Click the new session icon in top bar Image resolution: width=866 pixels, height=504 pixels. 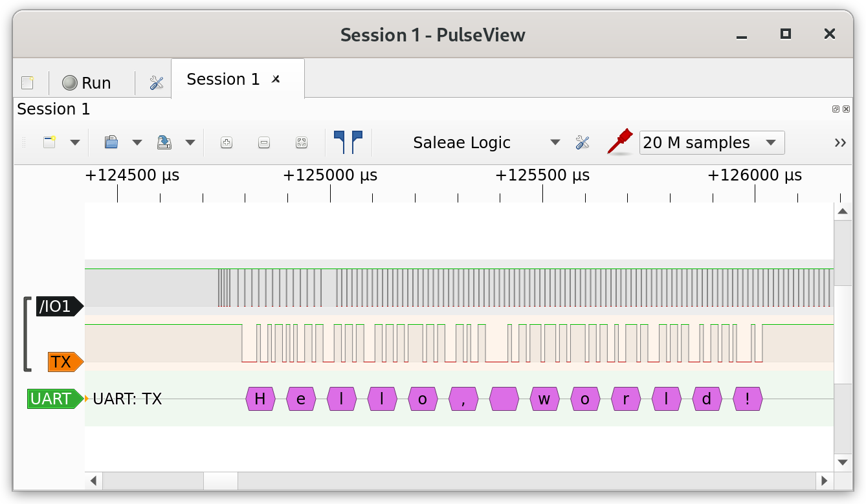click(27, 83)
